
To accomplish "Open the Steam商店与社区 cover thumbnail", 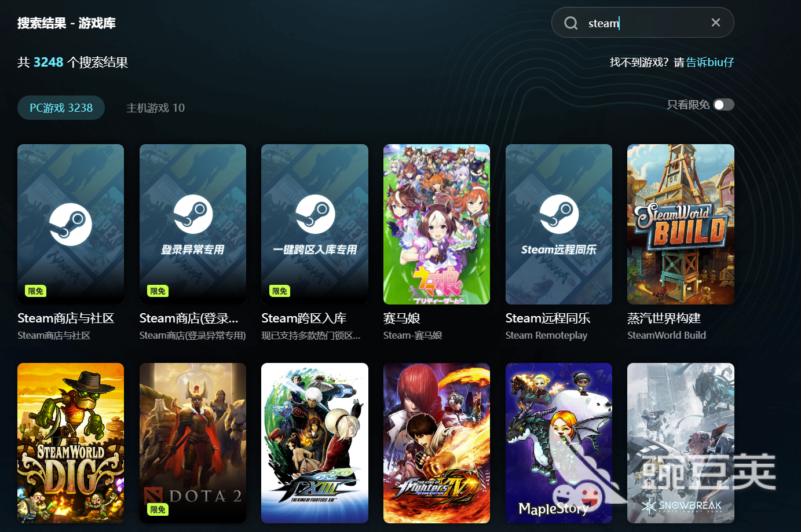I will pos(71,224).
